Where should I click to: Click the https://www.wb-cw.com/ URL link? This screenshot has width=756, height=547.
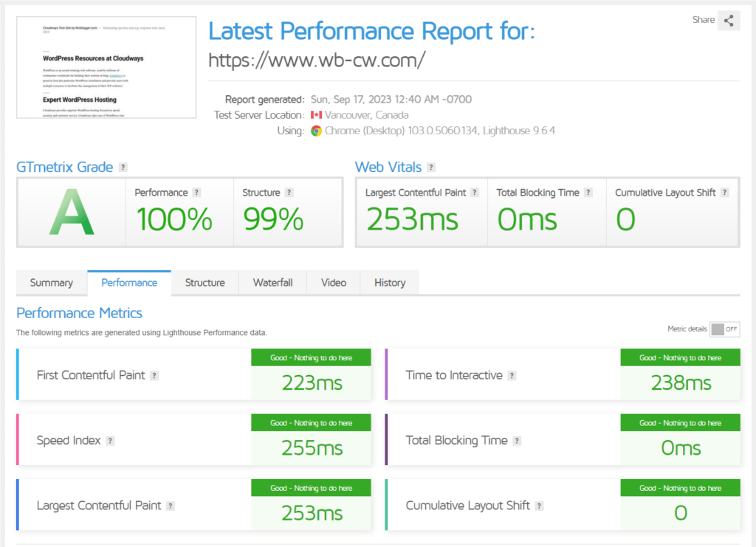pyautogui.click(x=317, y=60)
